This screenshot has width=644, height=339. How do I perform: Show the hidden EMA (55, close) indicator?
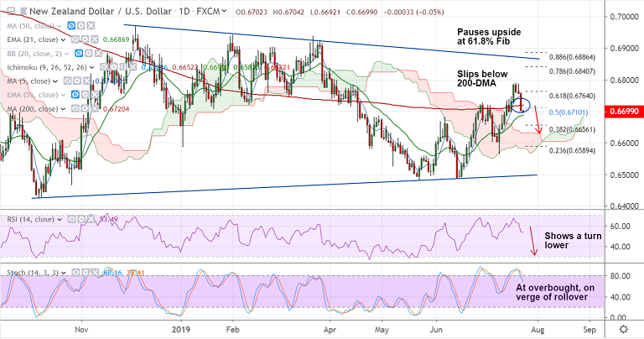pos(75,95)
